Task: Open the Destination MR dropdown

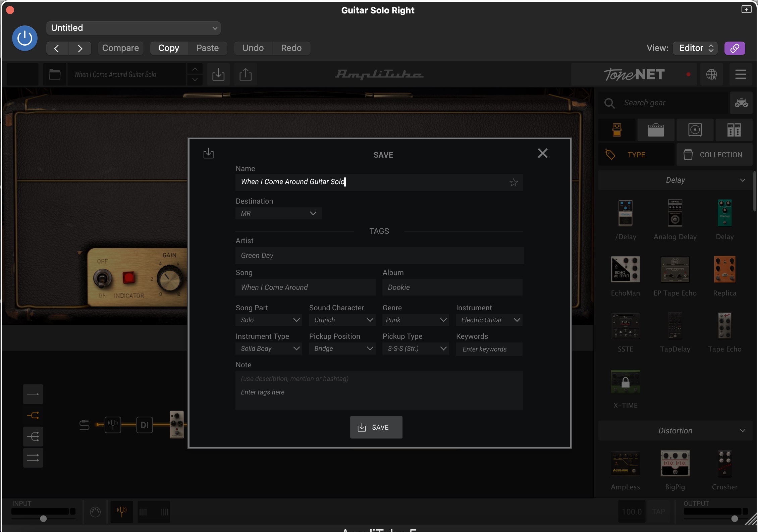Action: click(278, 213)
